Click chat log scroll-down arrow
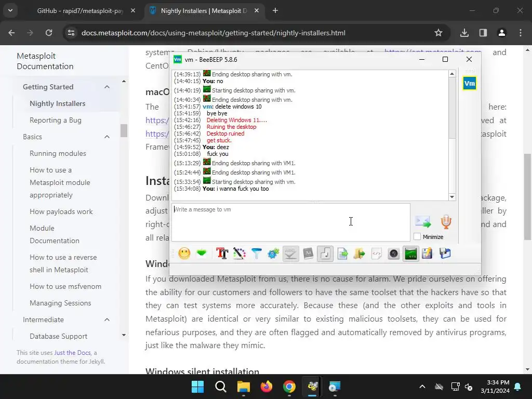The image size is (532, 399). (452, 197)
